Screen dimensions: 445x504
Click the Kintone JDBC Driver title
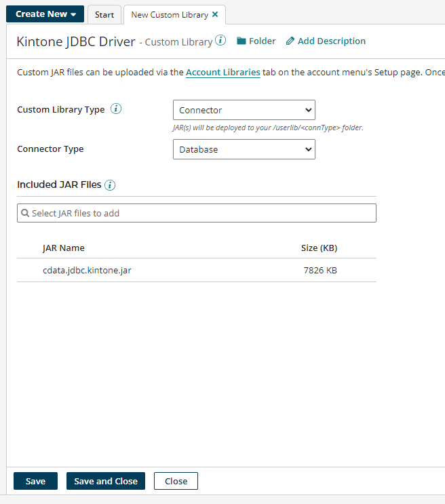(76, 42)
